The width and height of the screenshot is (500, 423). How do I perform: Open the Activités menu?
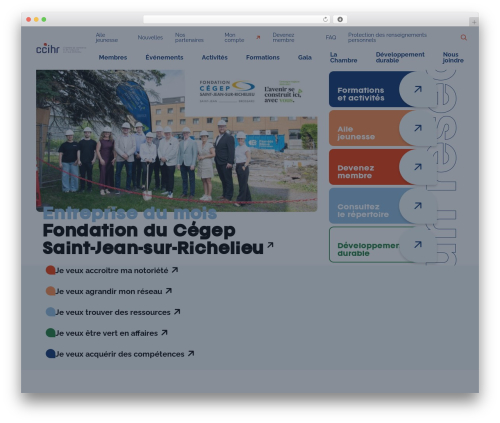point(214,57)
